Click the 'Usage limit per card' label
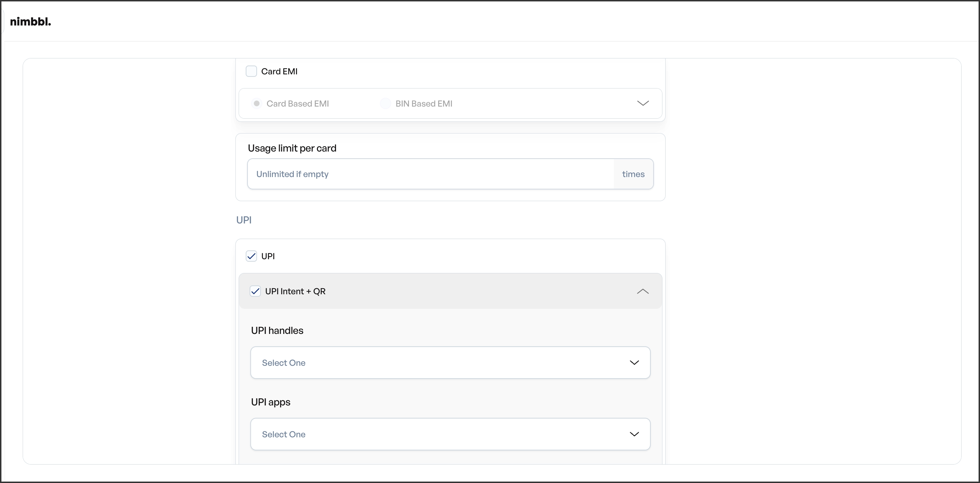This screenshot has width=980, height=483. (292, 148)
